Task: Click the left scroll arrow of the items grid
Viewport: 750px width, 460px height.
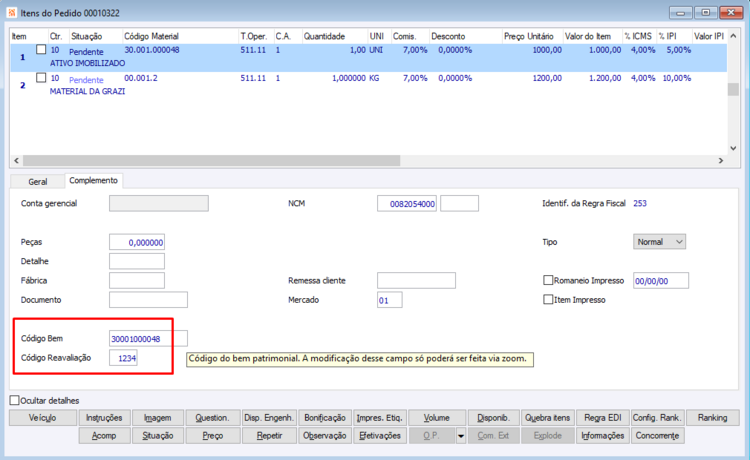Action: coord(16,161)
